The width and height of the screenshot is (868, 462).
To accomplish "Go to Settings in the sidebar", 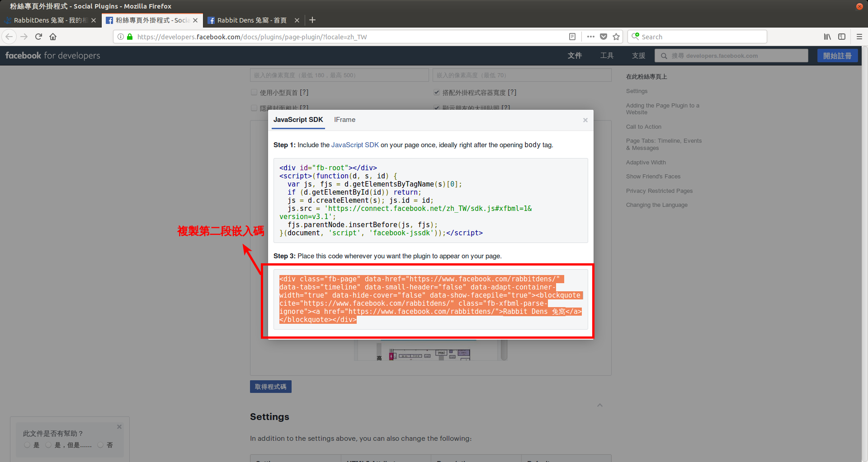I will pyautogui.click(x=637, y=91).
